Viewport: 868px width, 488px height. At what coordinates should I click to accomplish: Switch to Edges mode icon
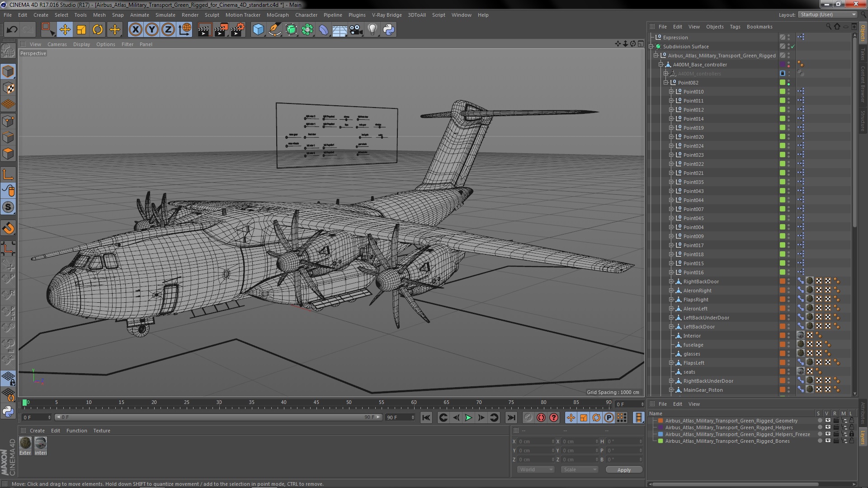click(8, 137)
